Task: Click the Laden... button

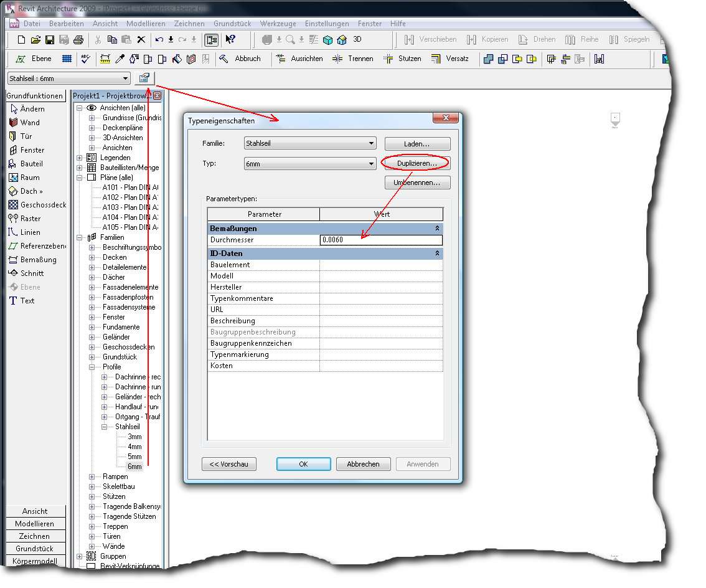Action: point(417,144)
